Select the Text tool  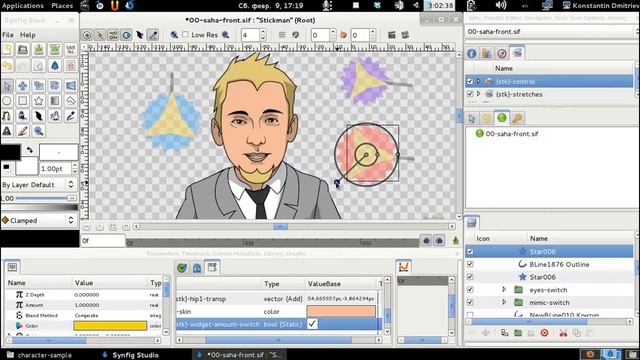click(x=7, y=131)
